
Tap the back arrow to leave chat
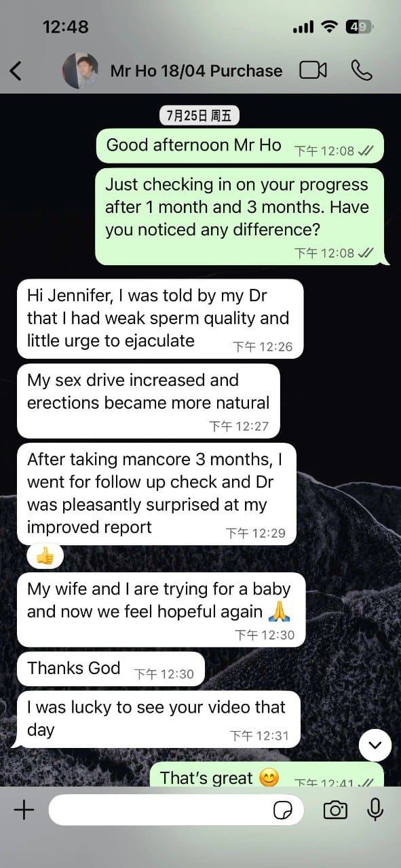(x=16, y=71)
